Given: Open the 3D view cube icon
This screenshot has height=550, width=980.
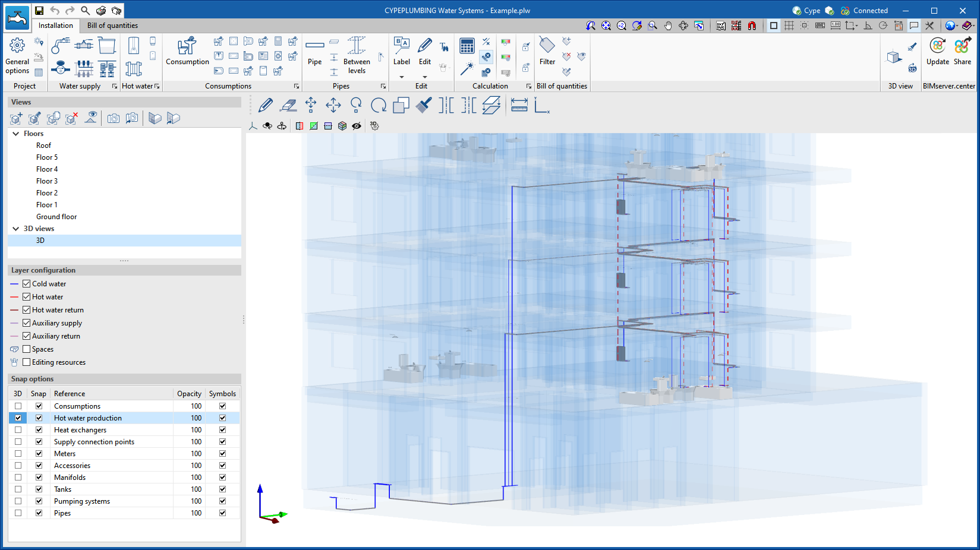Looking at the screenshot, I should 894,57.
